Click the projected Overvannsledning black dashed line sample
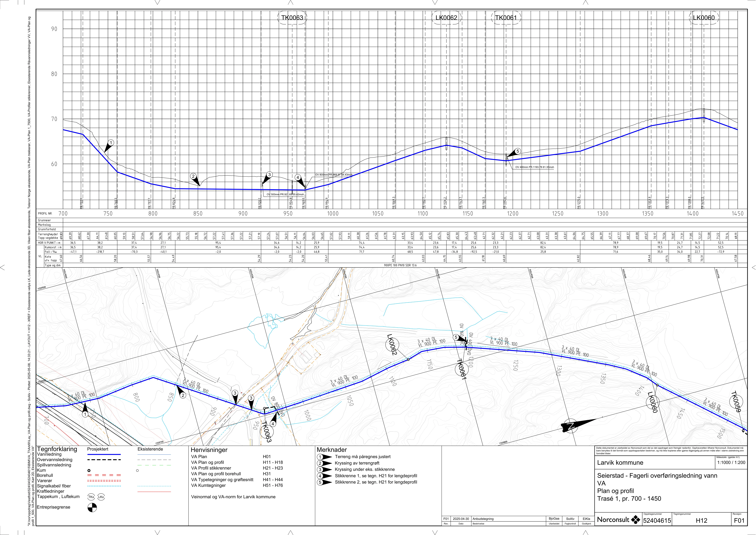 tap(104, 460)
